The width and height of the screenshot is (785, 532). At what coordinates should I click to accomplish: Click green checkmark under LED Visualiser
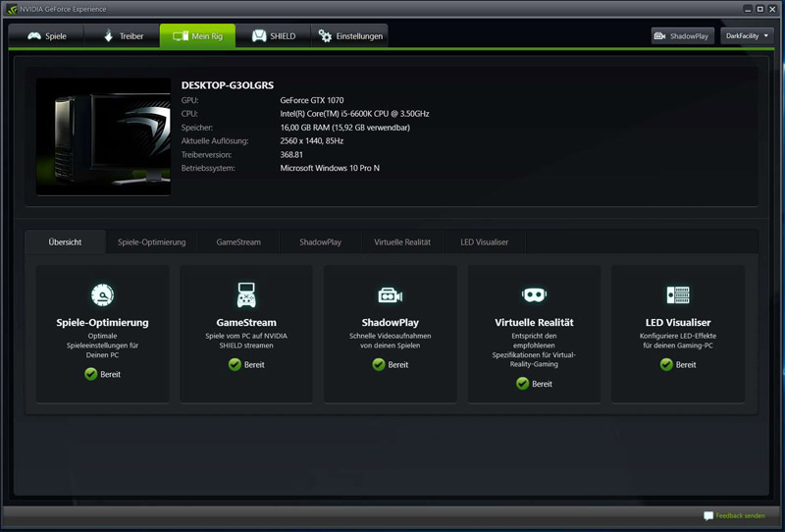coord(666,365)
